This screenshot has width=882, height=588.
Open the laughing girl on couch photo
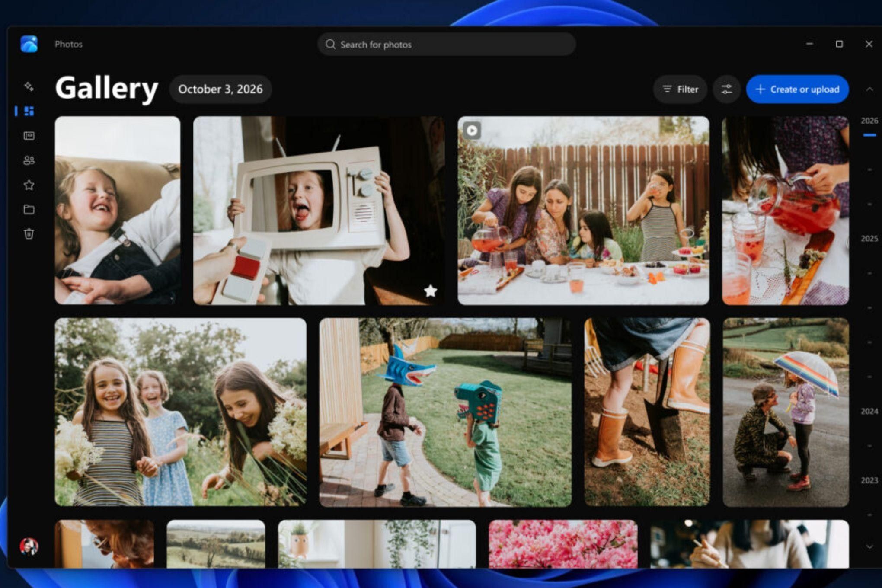click(118, 211)
